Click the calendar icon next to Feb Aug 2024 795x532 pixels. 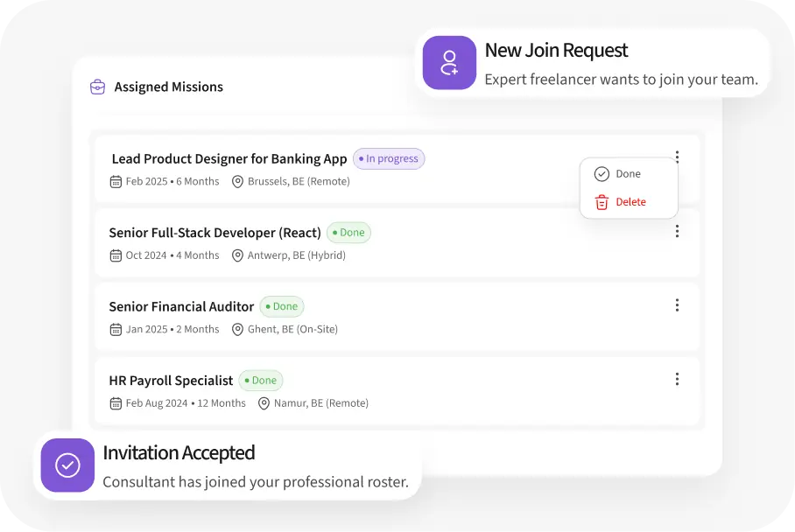pyautogui.click(x=116, y=403)
